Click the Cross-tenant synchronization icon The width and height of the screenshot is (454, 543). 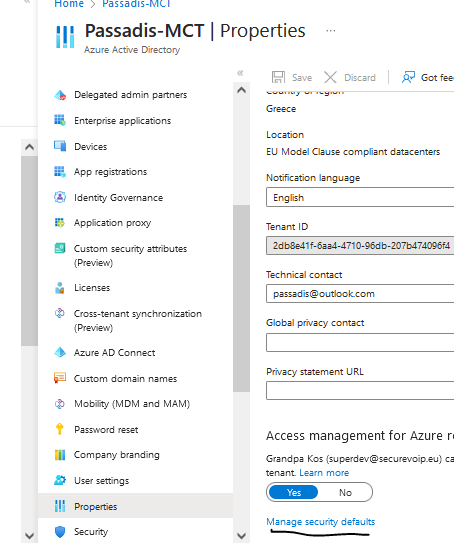[60, 313]
